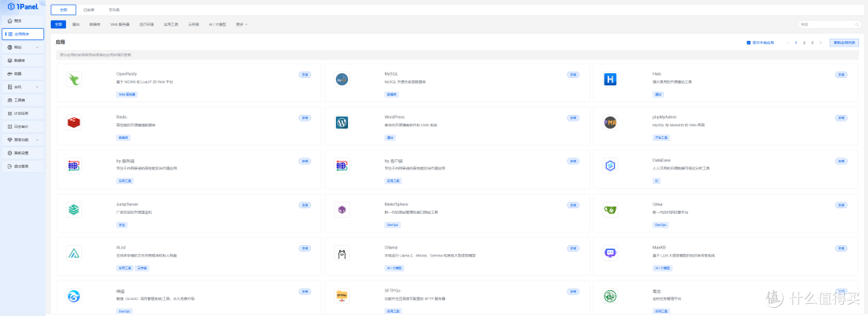Click the previous page pagination arrow
Viewport: 868px width, 316px height.
tap(788, 43)
